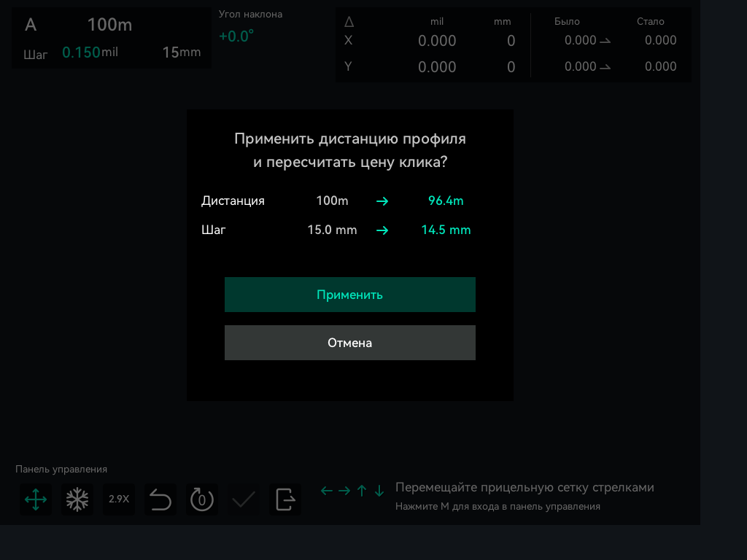
Task: Click the Отмена button
Action: 349,343
